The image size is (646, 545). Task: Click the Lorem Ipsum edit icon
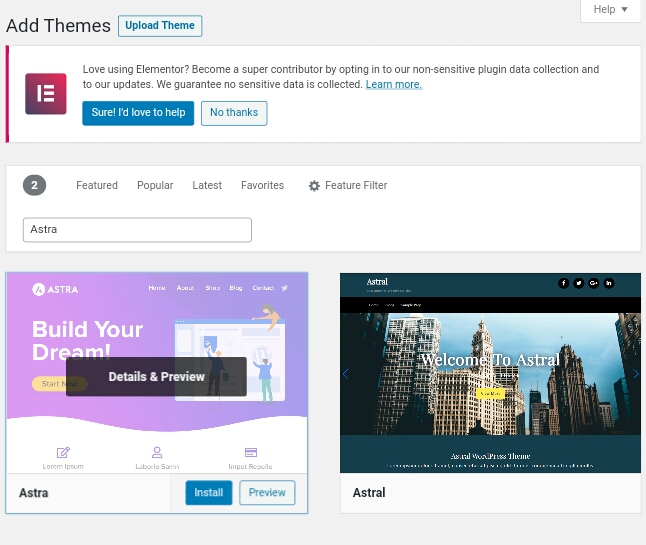(x=63, y=452)
